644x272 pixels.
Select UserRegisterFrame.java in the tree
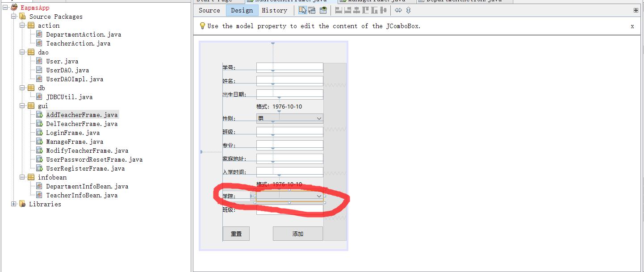(85, 168)
